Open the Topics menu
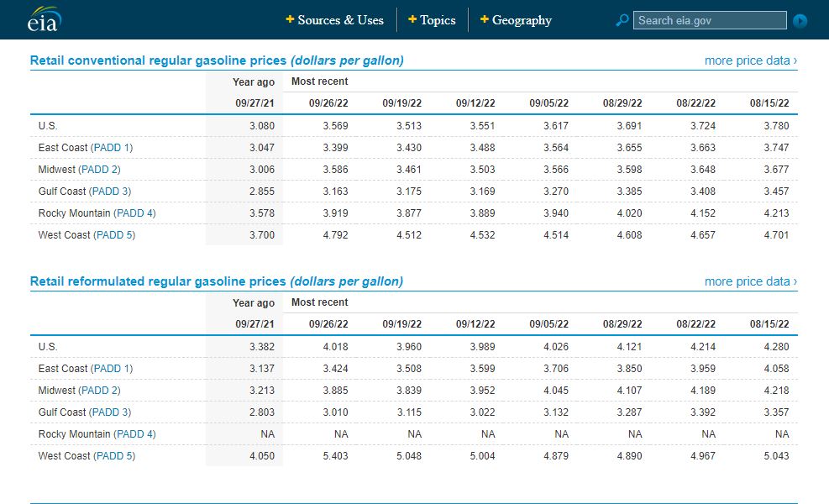The width and height of the screenshot is (829, 504). tap(438, 19)
